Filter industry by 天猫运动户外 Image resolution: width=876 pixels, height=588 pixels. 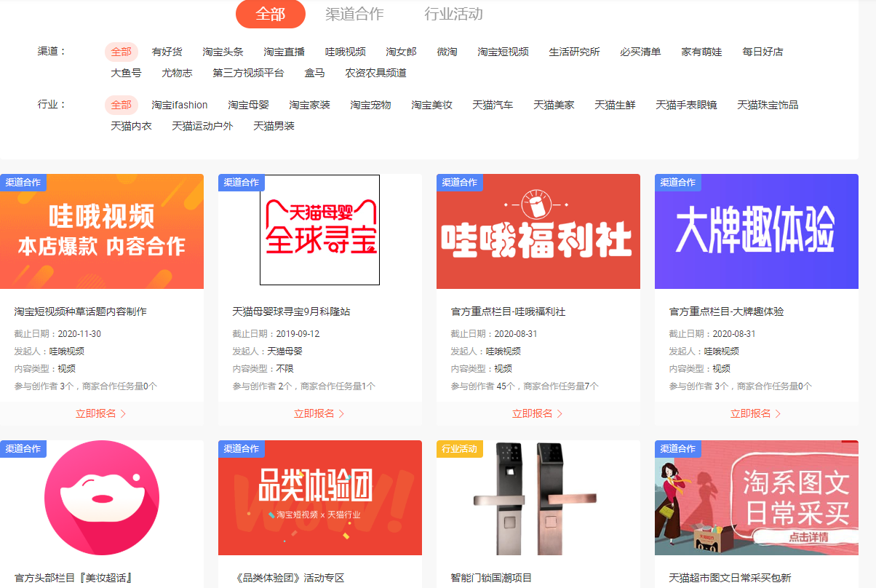pyautogui.click(x=202, y=126)
